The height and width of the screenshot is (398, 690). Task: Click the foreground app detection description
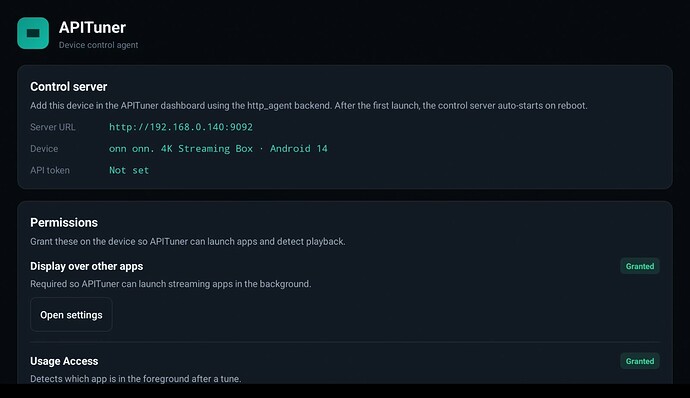[x=136, y=379]
